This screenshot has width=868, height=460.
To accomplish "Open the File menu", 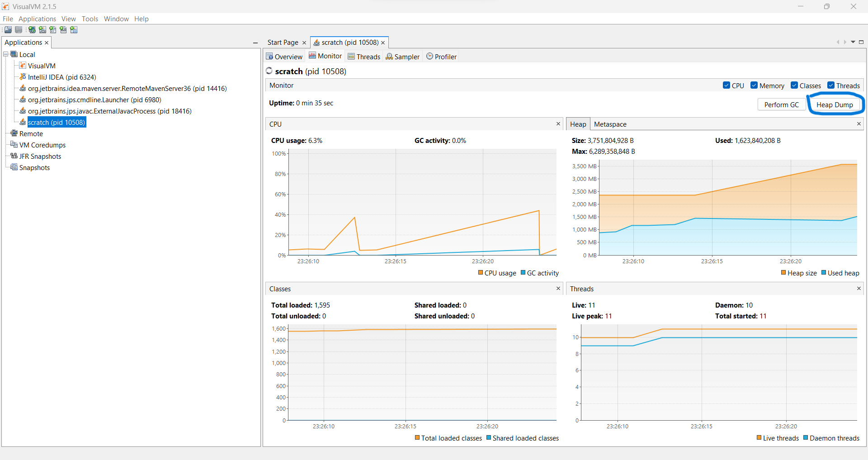I will [8, 19].
